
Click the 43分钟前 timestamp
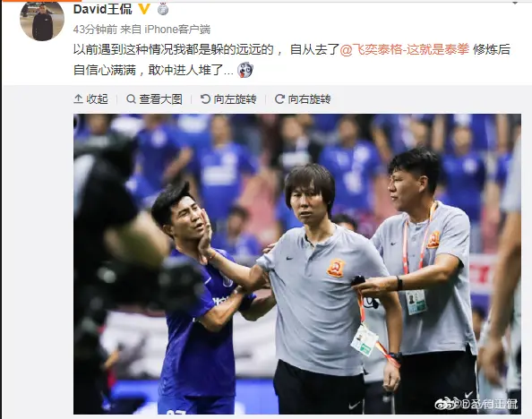point(95,30)
